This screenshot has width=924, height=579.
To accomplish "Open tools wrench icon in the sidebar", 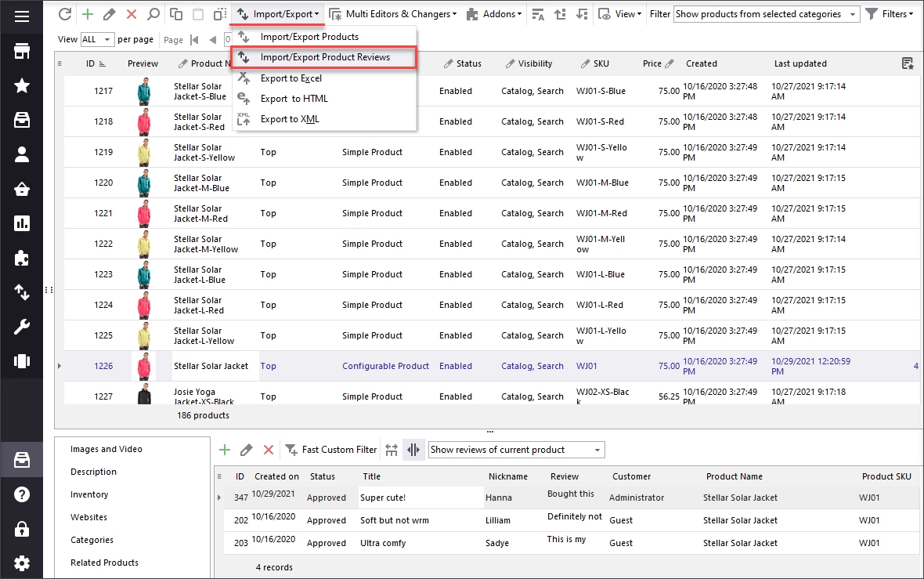I will 22,327.
